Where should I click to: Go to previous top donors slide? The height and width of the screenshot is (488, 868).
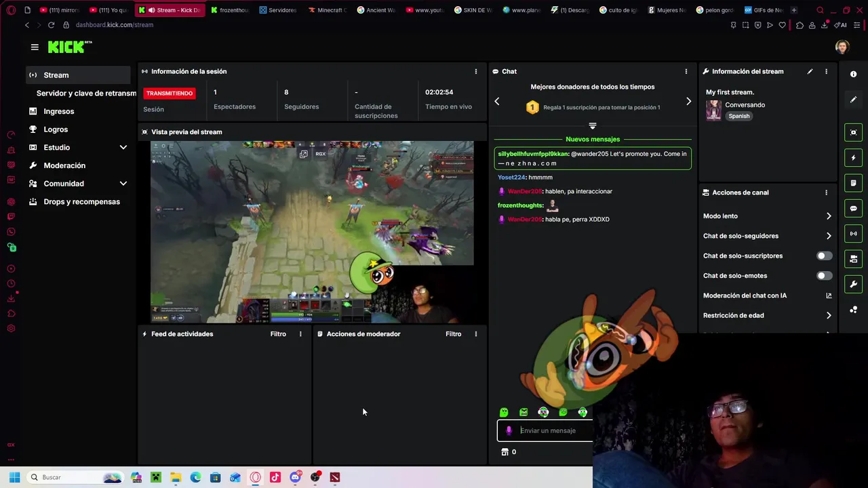[497, 101]
